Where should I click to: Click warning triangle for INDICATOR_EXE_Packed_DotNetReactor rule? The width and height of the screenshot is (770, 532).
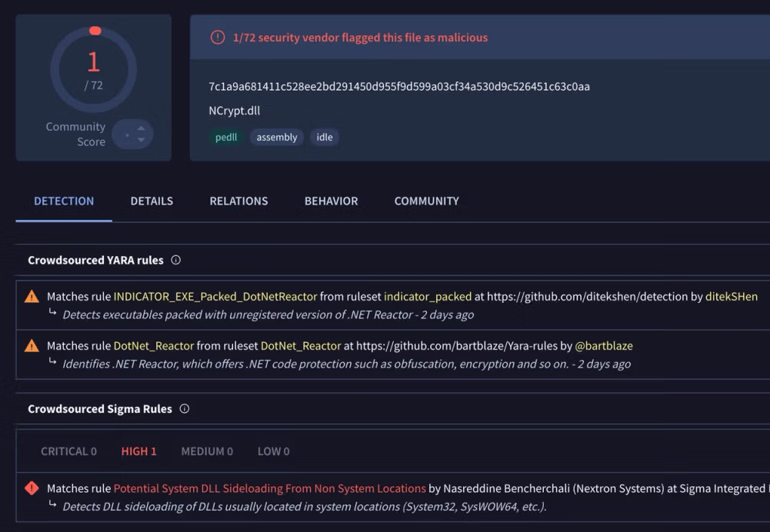(32, 297)
